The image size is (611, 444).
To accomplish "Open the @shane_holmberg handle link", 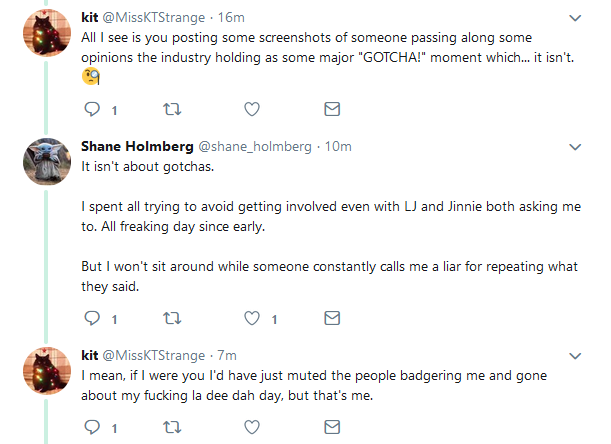I will point(255,147).
